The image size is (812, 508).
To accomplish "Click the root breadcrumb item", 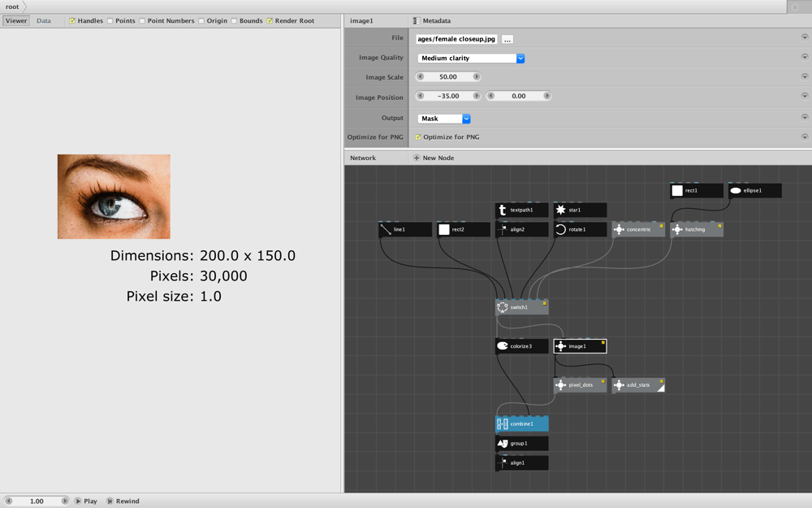I will (x=12, y=7).
